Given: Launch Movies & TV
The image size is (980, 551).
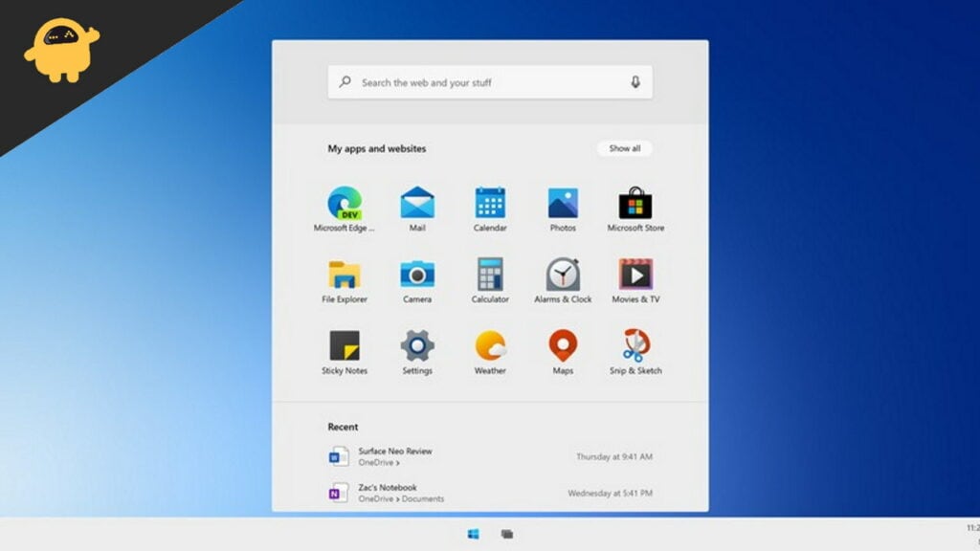Looking at the screenshot, I should coord(635,275).
